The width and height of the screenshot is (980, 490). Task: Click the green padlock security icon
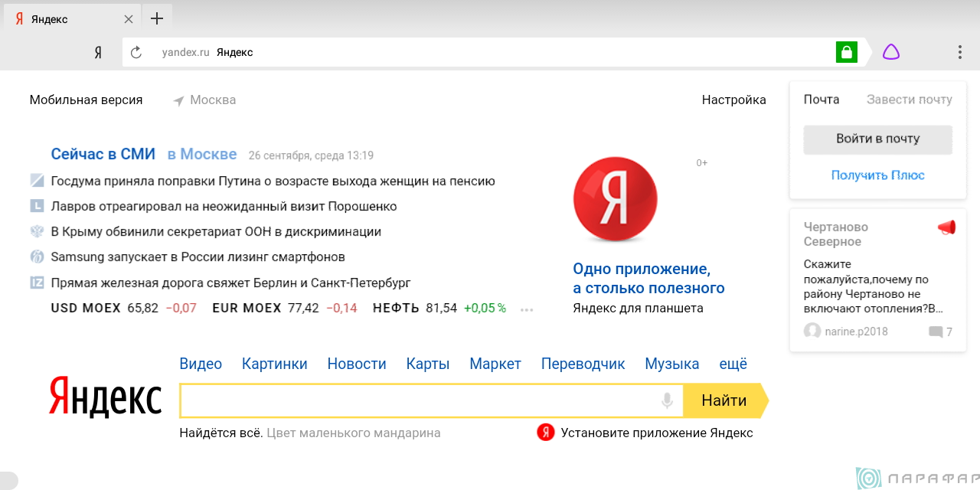point(846,52)
